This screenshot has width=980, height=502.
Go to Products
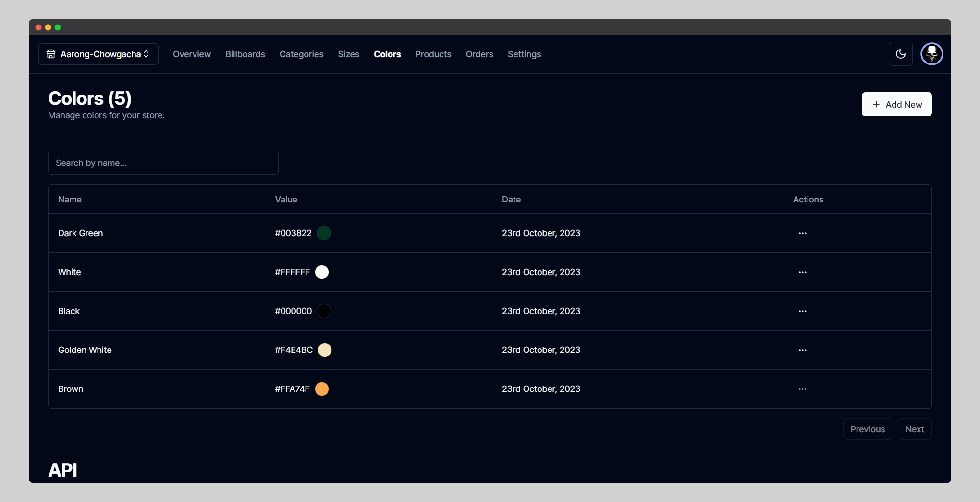pos(433,54)
